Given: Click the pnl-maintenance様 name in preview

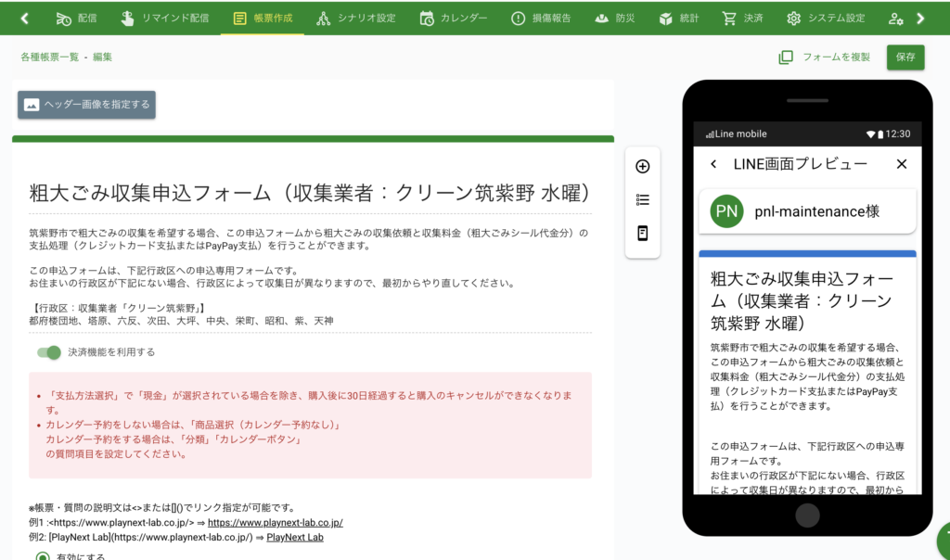Looking at the screenshot, I should 816,211.
